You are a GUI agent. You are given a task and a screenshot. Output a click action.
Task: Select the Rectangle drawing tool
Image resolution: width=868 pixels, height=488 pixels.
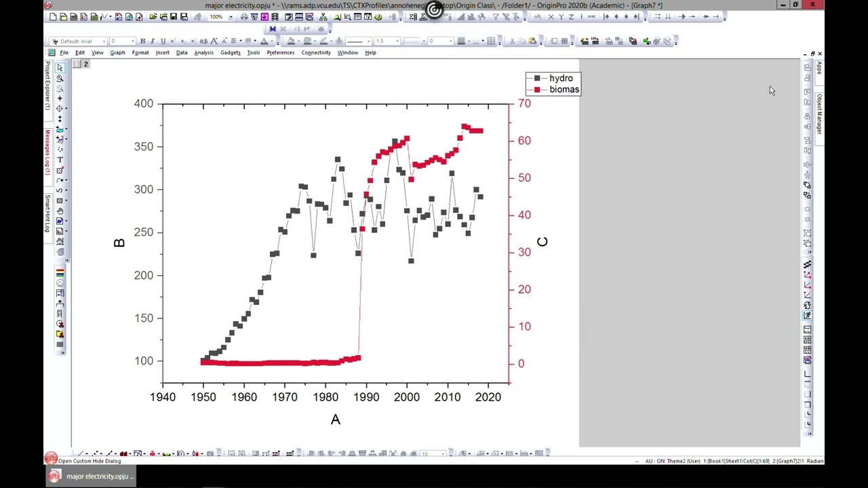[x=60, y=201]
